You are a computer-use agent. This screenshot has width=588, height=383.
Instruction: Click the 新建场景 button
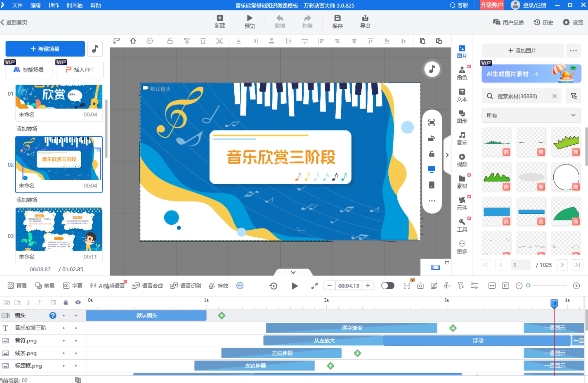pos(45,49)
